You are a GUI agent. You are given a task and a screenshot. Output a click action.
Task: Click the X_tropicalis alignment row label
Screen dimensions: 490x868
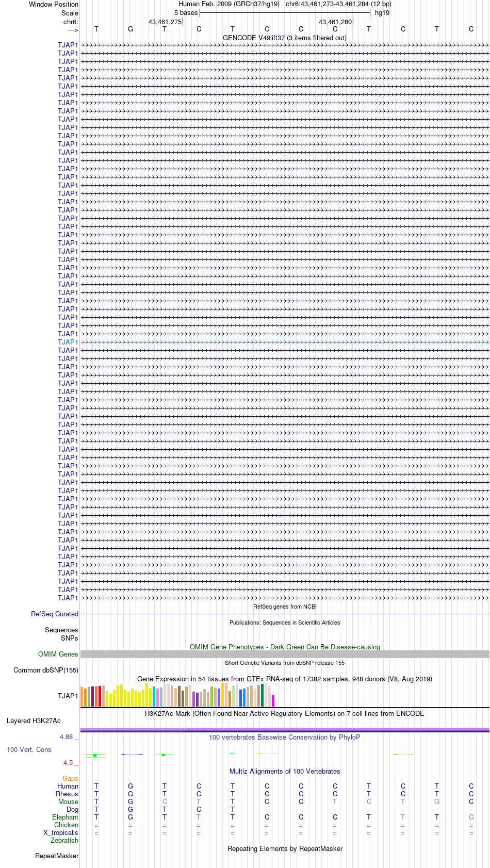point(61,832)
